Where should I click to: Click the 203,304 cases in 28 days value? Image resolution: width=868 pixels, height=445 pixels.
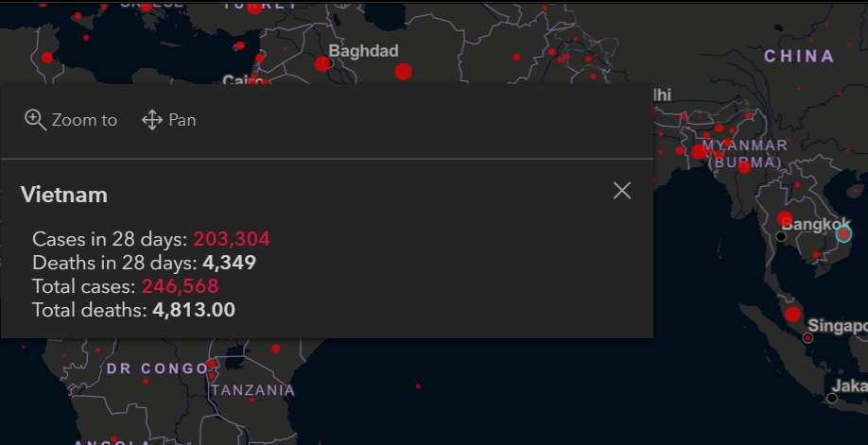tap(232, 239)
